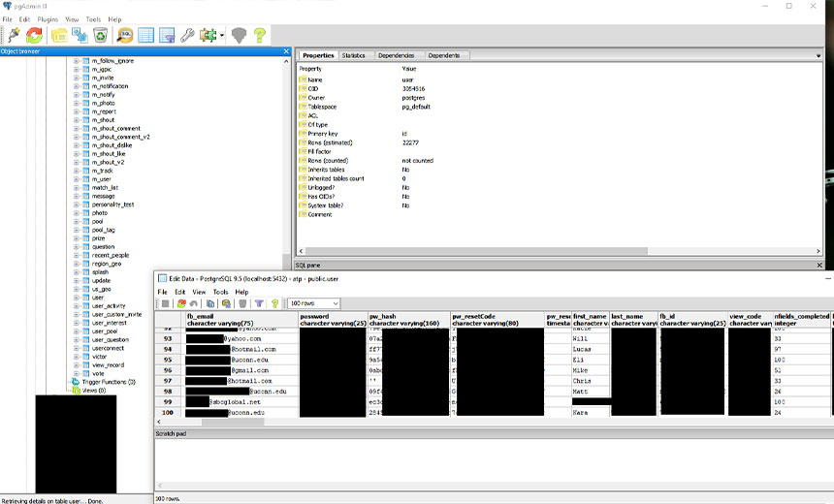Click the pgAdmin III elephant title icon

7,6
